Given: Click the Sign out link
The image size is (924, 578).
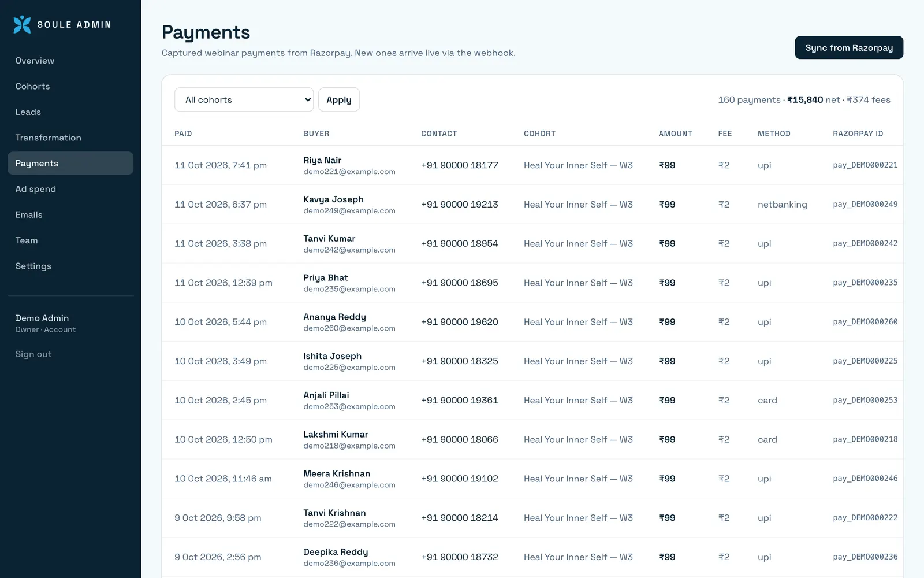Looking at the screenshot, I should click(33, 354).
